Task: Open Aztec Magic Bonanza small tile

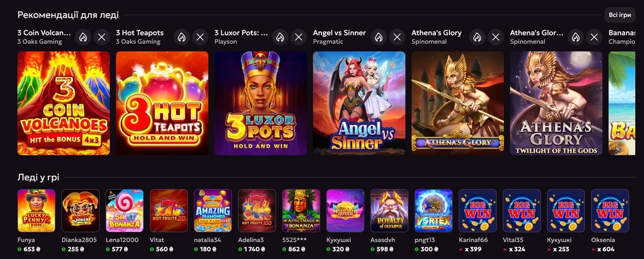Action: pos(301,211)
